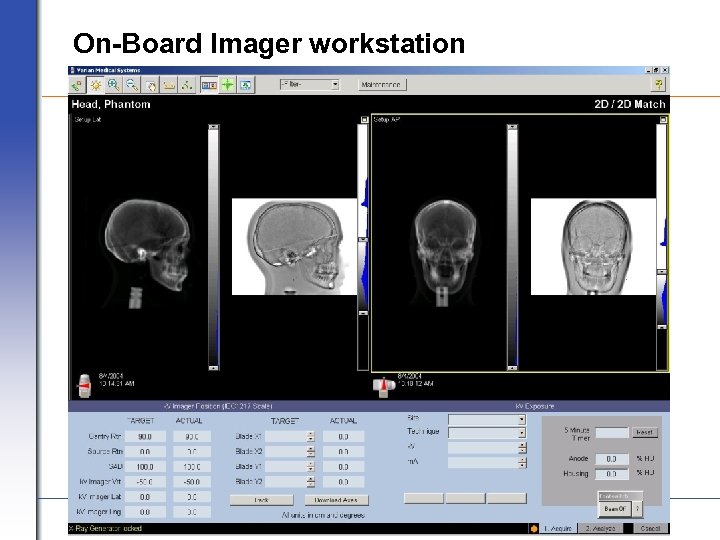Click the Blade Y2 target stepper arrows
This screenshot has width=720, height=540.
point(311,482)
